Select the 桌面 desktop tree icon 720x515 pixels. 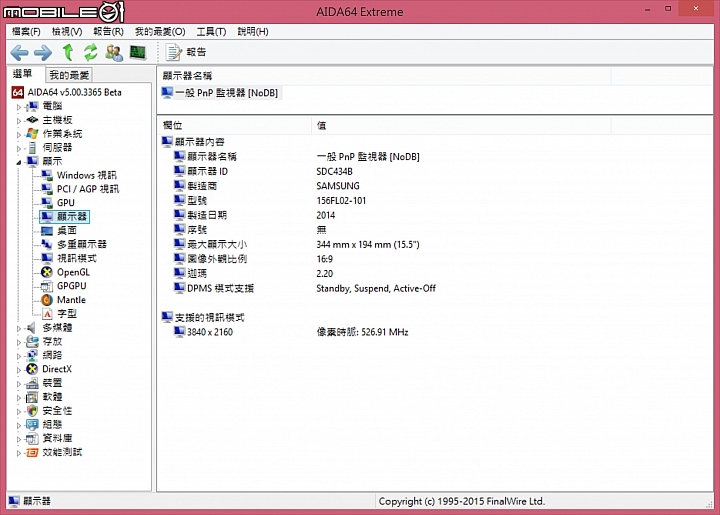47,230
